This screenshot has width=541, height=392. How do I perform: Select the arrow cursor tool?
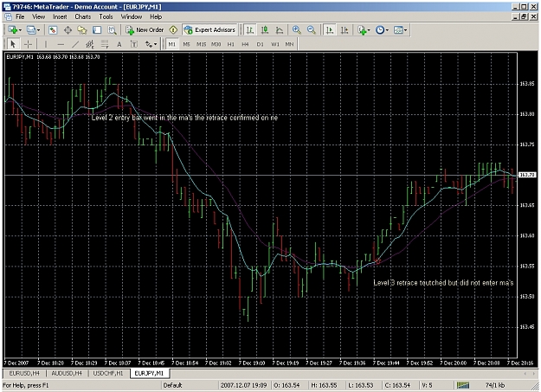point(13,44)
